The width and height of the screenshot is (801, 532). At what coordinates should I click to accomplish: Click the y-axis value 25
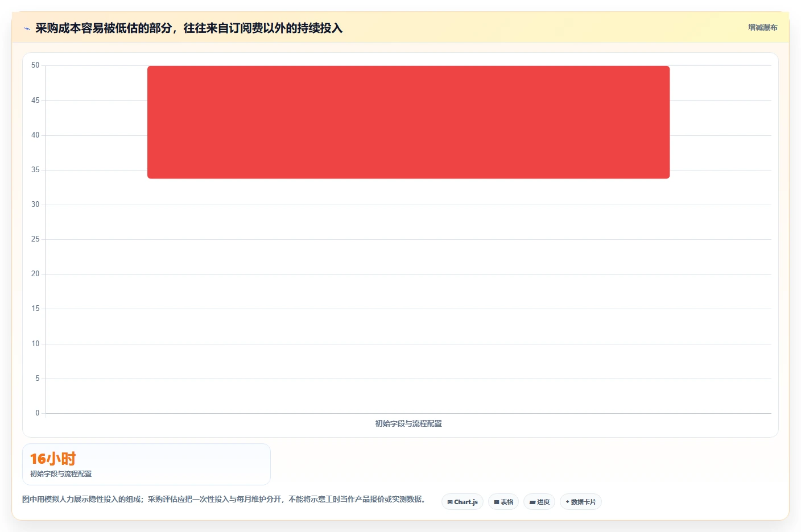(x=35, y=239)
